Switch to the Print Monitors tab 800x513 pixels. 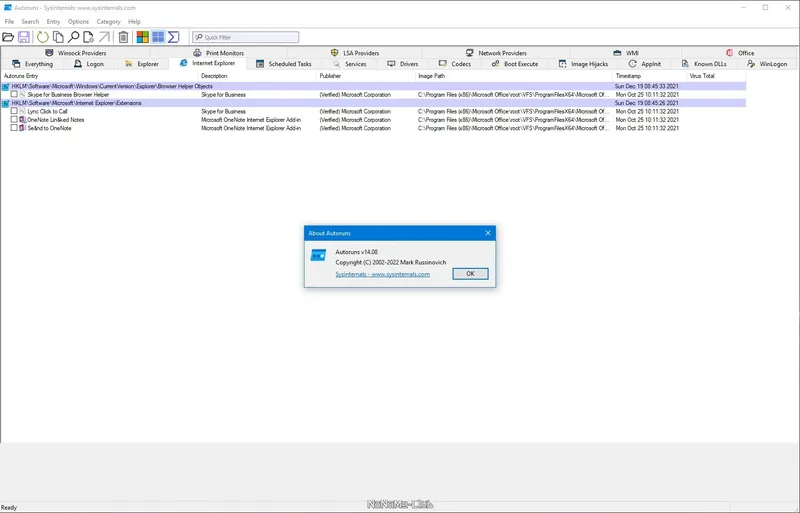click(218, 53)
